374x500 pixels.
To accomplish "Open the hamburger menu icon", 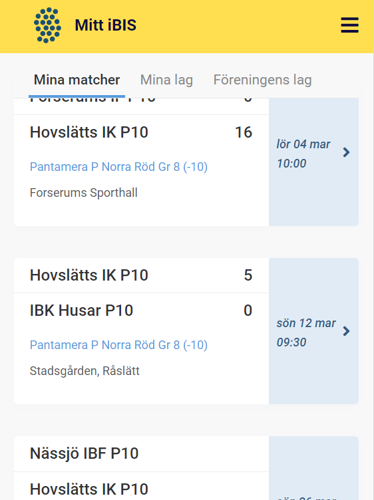I will [x=350, y=25].
